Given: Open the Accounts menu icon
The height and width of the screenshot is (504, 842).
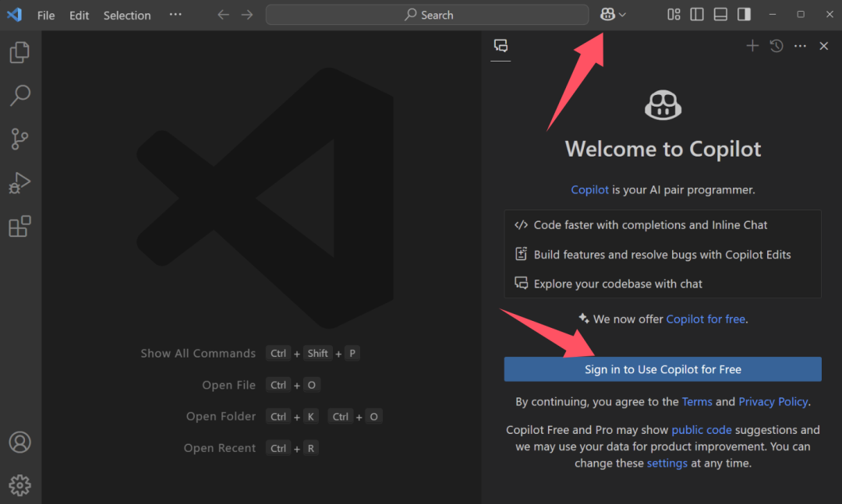Looking at the screenshot, I should (19, 442).
